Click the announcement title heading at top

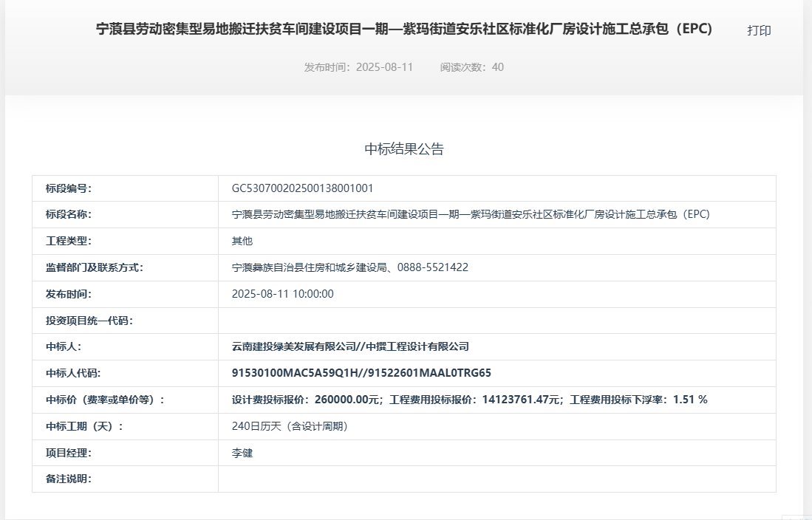[x=404, y=30]
